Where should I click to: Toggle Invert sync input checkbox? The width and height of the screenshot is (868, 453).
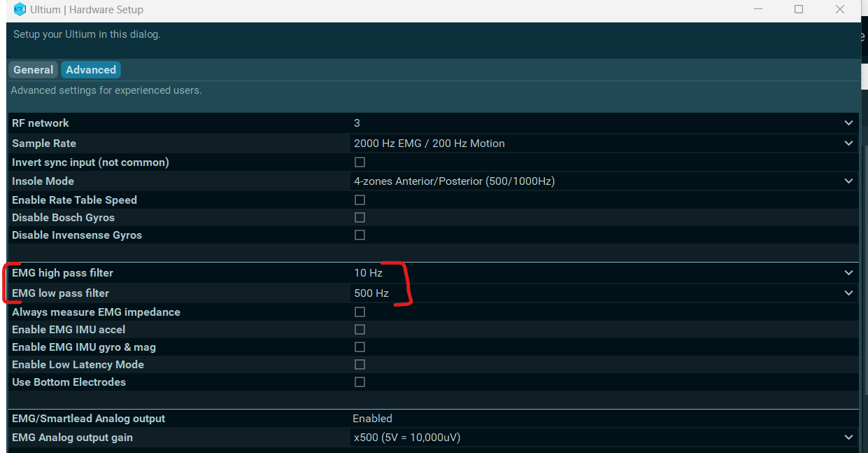360,162
